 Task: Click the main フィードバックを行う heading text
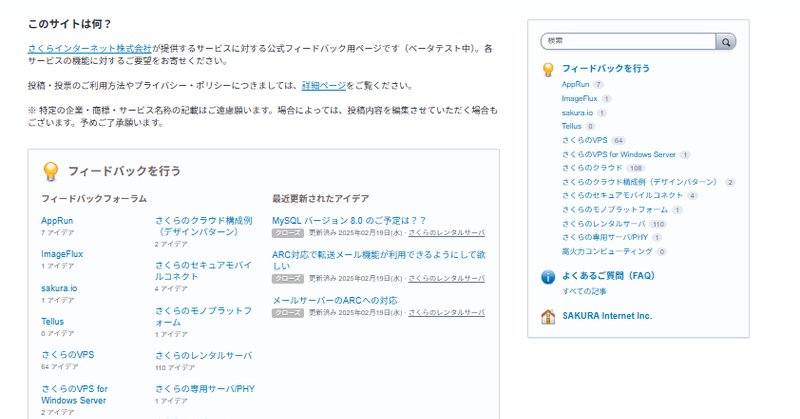click(124, 171)
